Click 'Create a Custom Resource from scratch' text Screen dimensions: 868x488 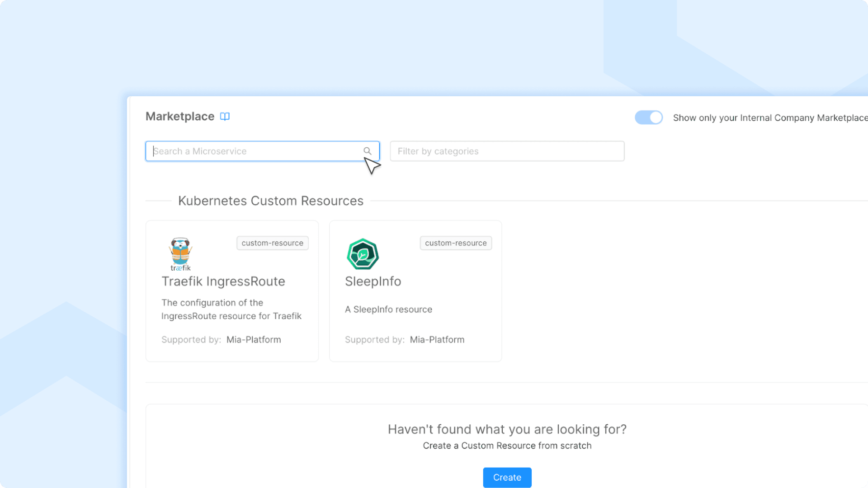(507, 446)
